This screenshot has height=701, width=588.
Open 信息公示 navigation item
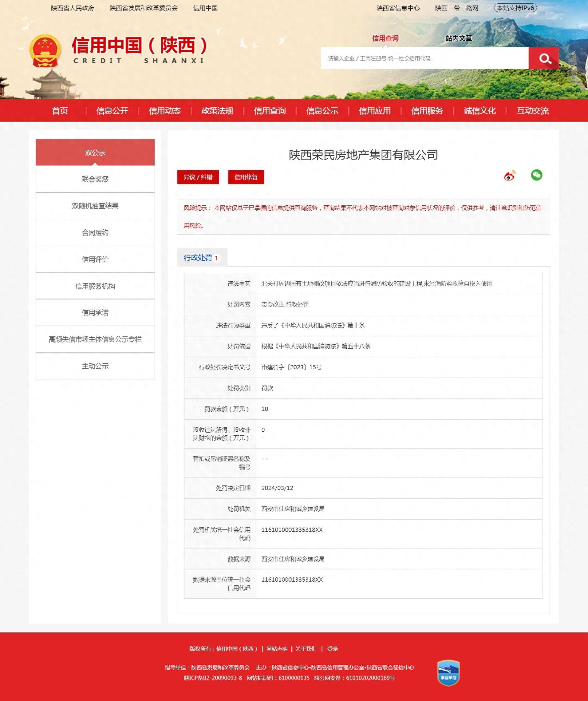322,111
